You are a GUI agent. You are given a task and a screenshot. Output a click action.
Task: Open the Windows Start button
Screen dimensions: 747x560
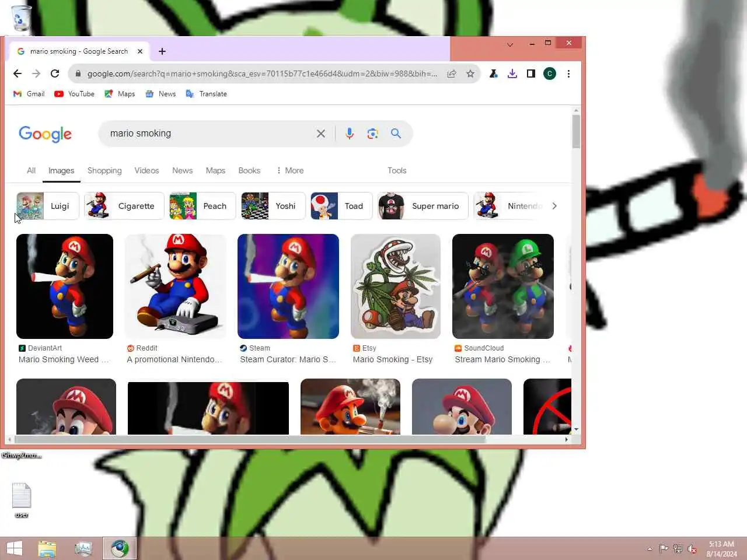[x=14, y=548]
